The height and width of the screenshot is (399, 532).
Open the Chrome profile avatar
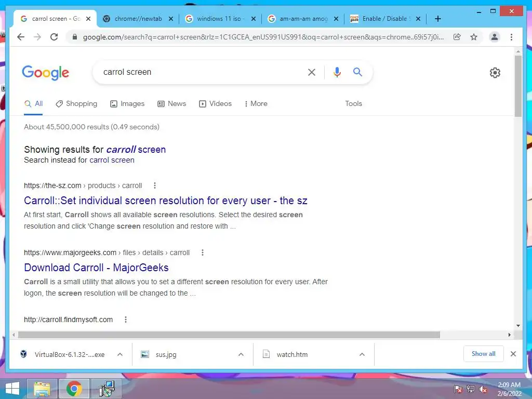[495, 37]
